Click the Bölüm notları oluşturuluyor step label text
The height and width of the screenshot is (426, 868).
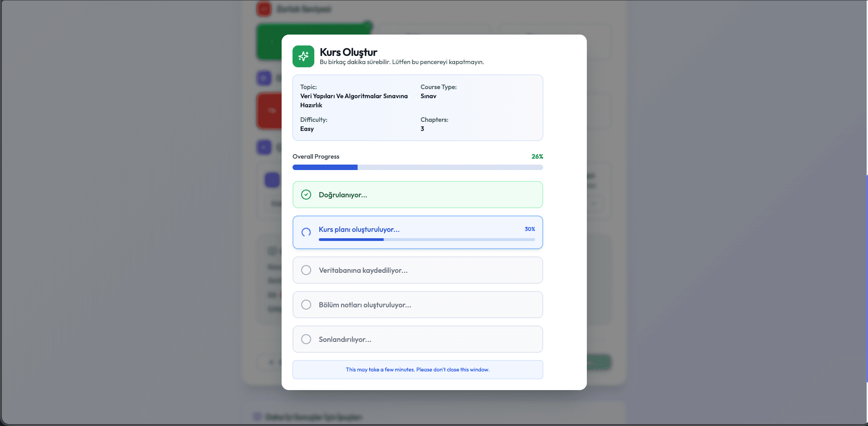click(x=365, y=305)
